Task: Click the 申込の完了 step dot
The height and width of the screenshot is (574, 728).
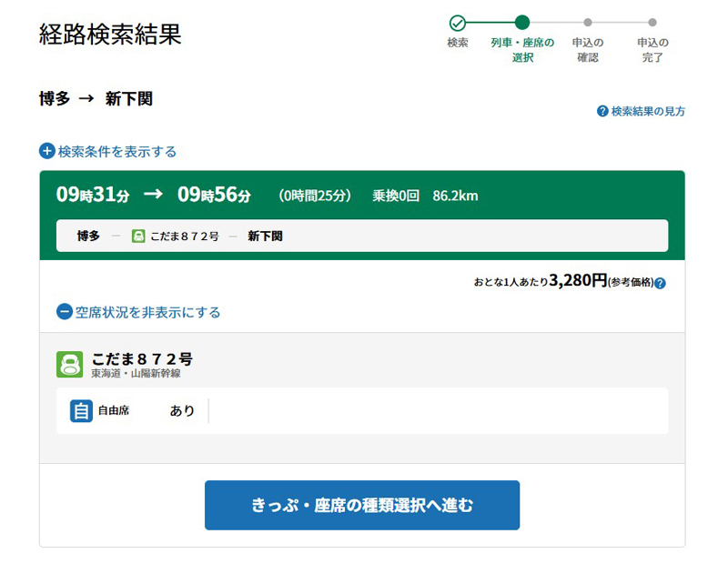Action: tap(652, 23)
